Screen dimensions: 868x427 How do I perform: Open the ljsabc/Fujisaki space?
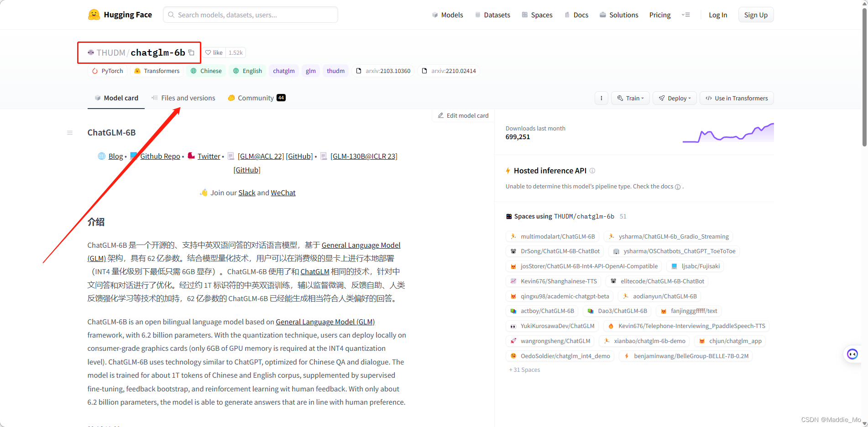(695, 266)
